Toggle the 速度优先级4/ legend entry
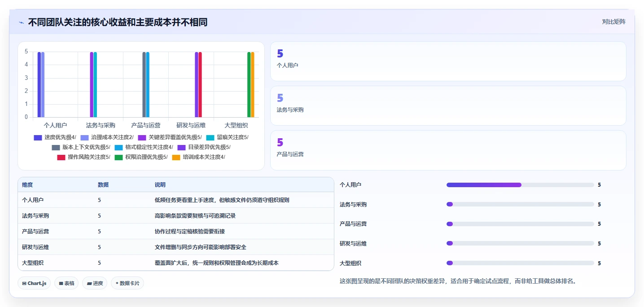 [x=55, y=137]
